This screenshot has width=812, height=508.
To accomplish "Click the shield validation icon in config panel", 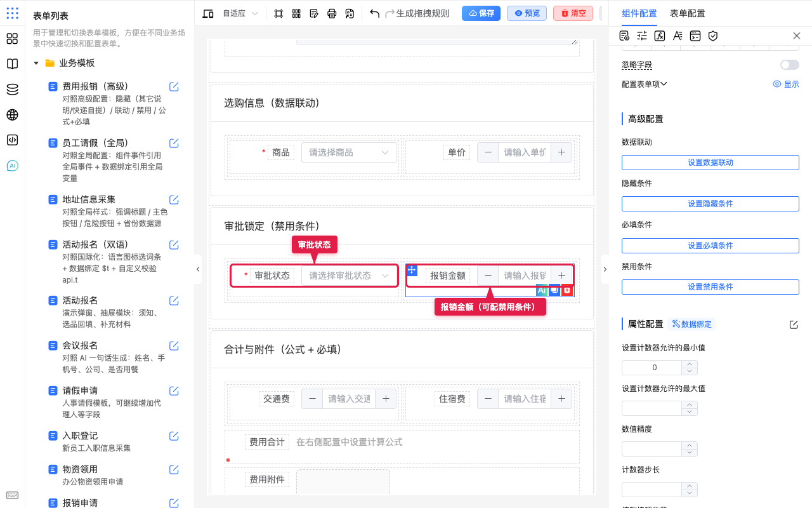I will [x=713, y=36].
